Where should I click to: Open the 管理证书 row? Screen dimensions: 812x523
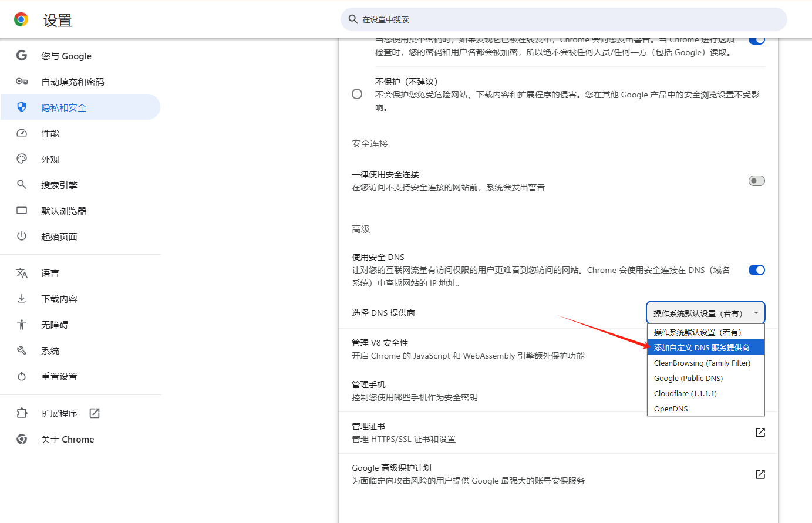(x=558, y=433)
